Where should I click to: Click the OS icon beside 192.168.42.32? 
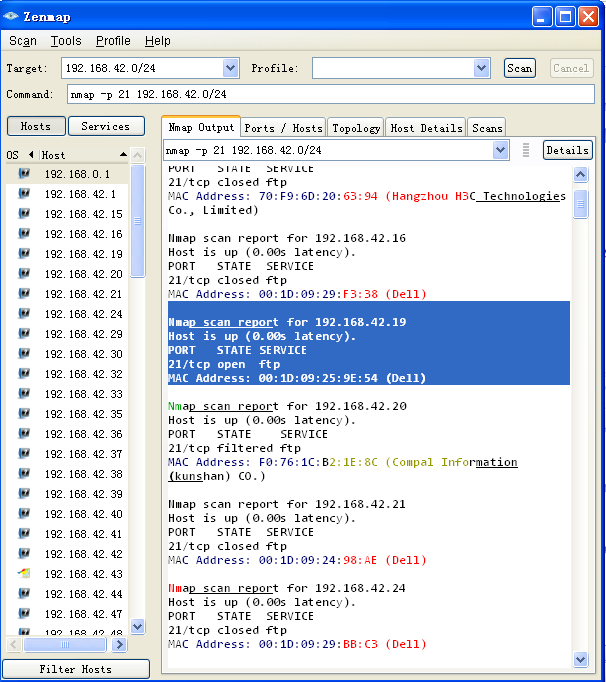(24, 374)
